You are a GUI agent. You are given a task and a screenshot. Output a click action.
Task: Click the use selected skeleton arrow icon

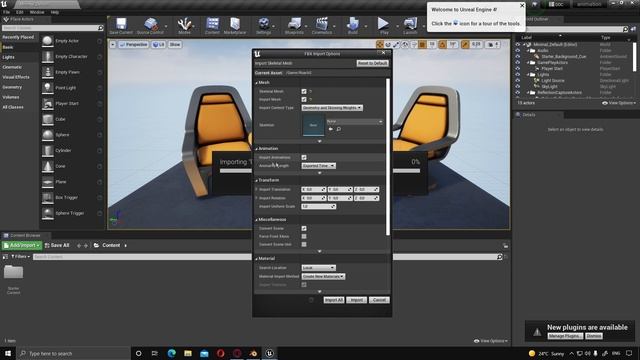pos(331,129)
